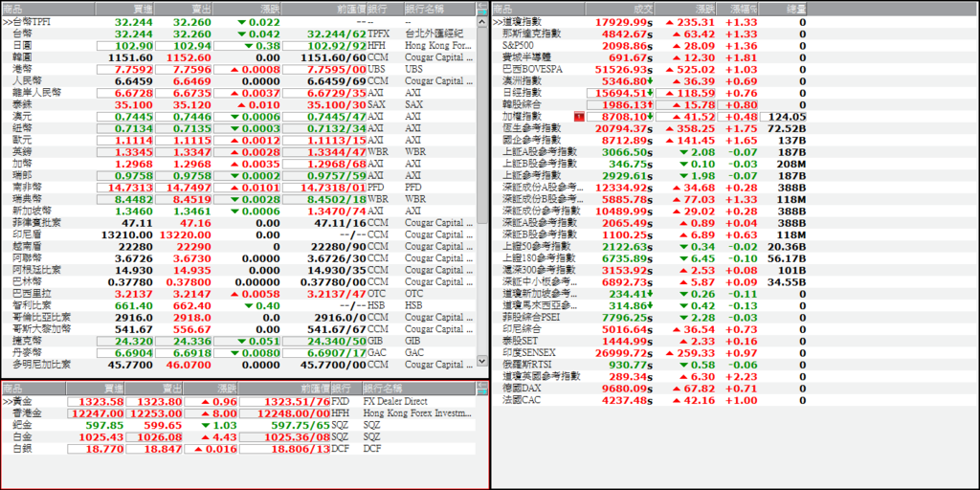The height and width of the screenshot is (490, 980).
Task: Click 日圓 buy price 102.90
Action: 125,46
